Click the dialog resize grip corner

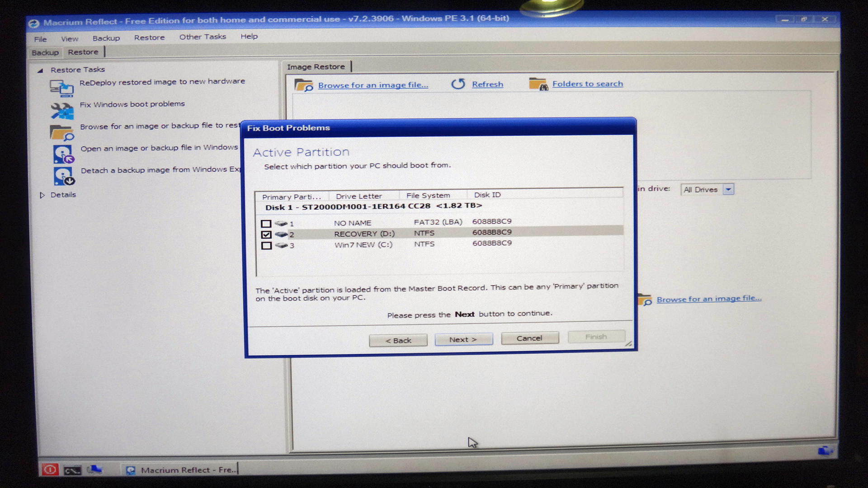pos(628,344)
